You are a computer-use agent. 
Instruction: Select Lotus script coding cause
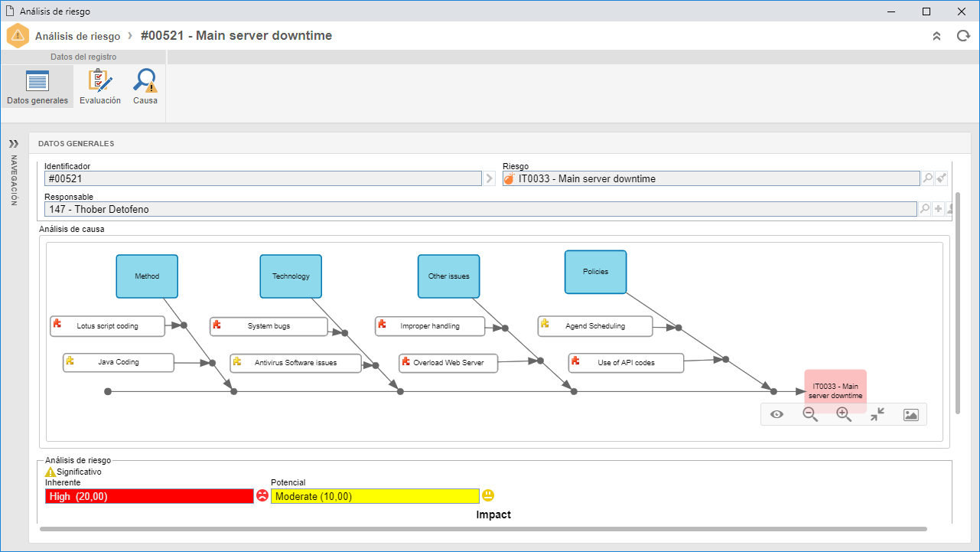[x=107, y=326]
